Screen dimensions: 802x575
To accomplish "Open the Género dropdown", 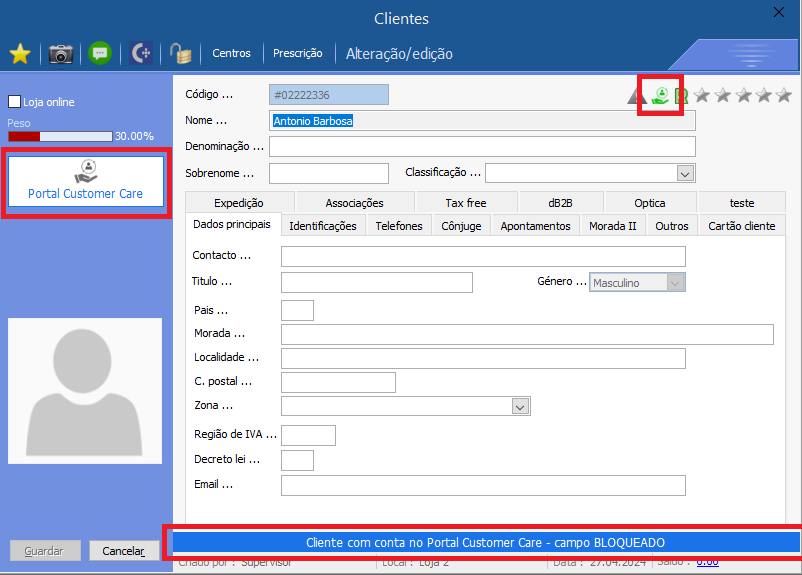I will 676,283.
